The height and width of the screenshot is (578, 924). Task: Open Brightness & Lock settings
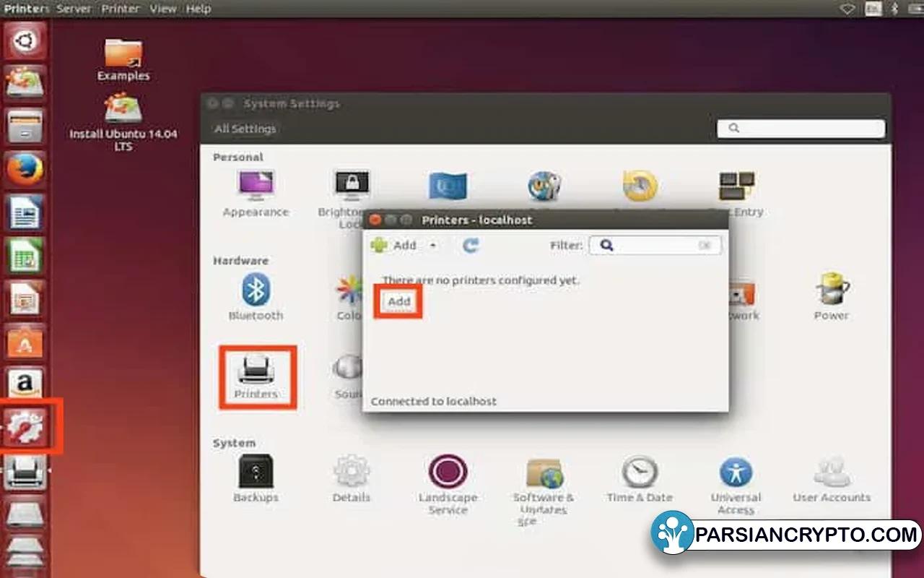351,199
